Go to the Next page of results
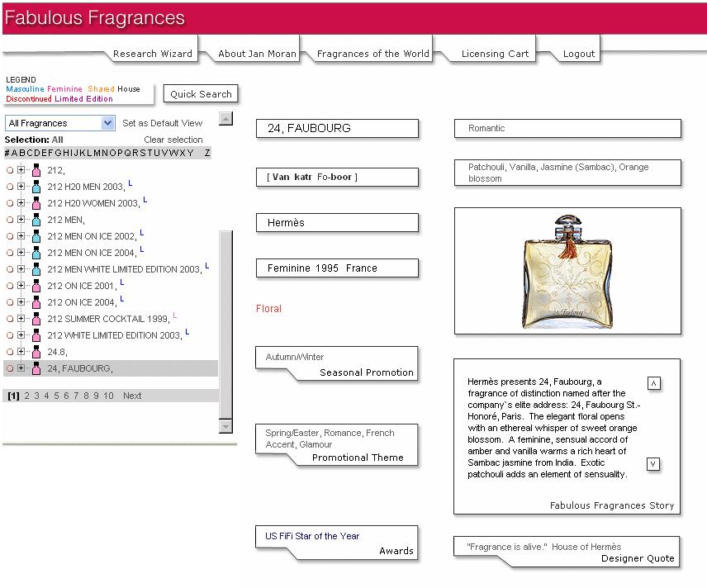Screen dimensions: 707x588 (x=132, y=396)
